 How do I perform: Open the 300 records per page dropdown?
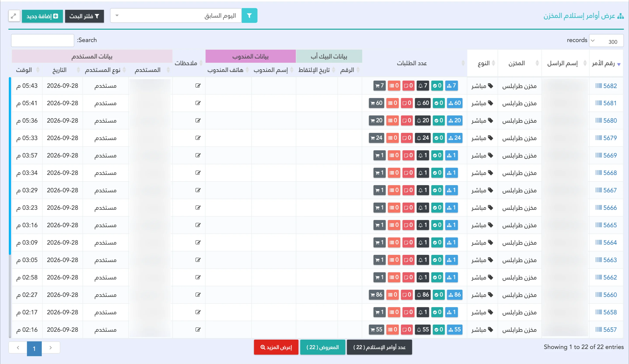[606, 41]
